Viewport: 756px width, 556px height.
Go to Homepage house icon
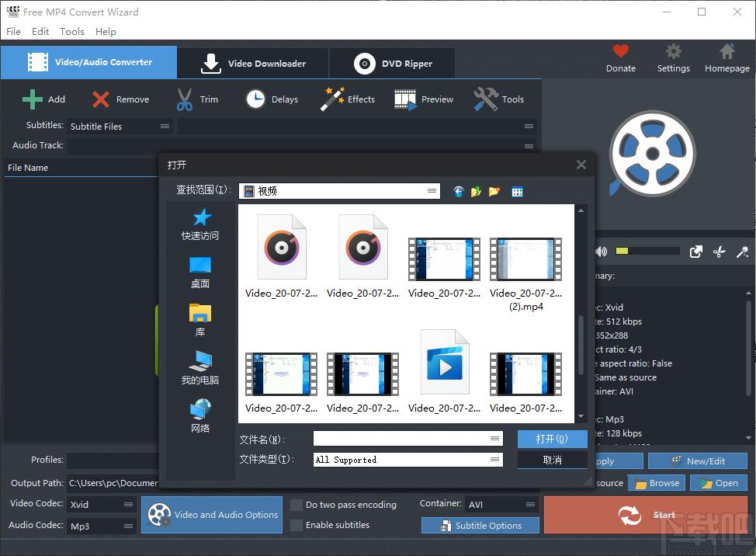click(x=727, y=51)
